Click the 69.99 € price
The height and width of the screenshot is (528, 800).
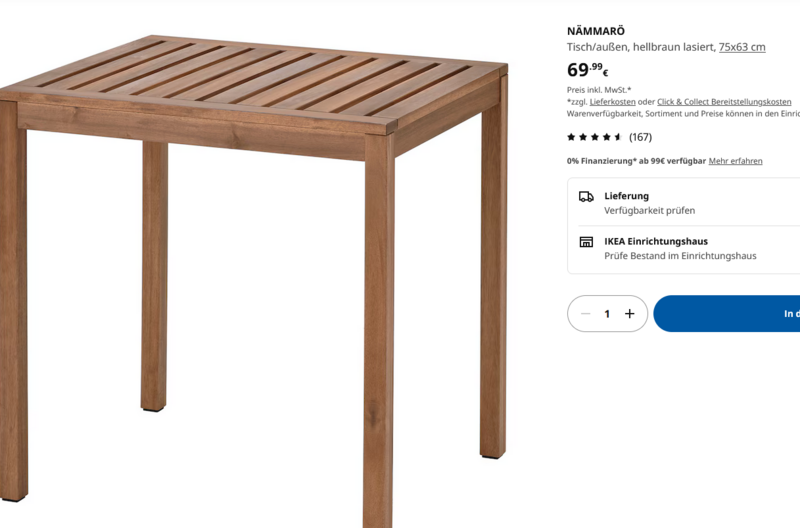point(587,70)
